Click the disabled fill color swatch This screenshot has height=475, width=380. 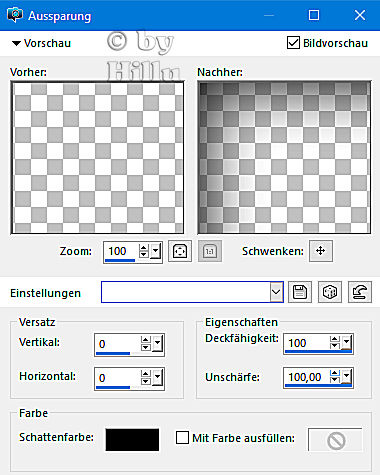click(x=335, y=440)
